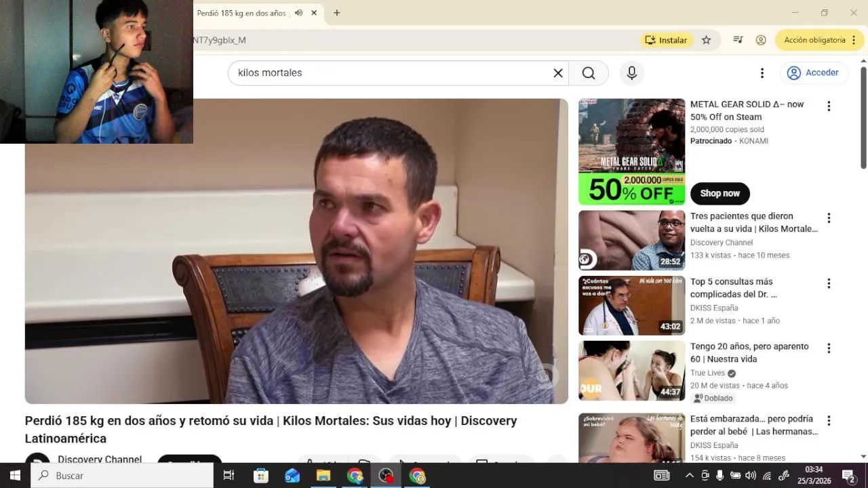Open options for Tres pacientes video
The image size is (868, 488).
pos(829,218)
